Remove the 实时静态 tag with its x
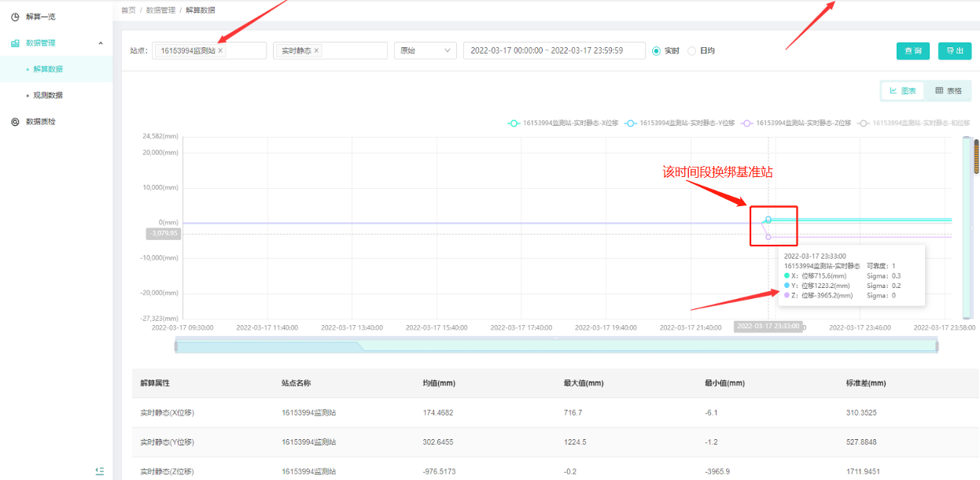This screenshot has width=980, height=480. (316, 50)
